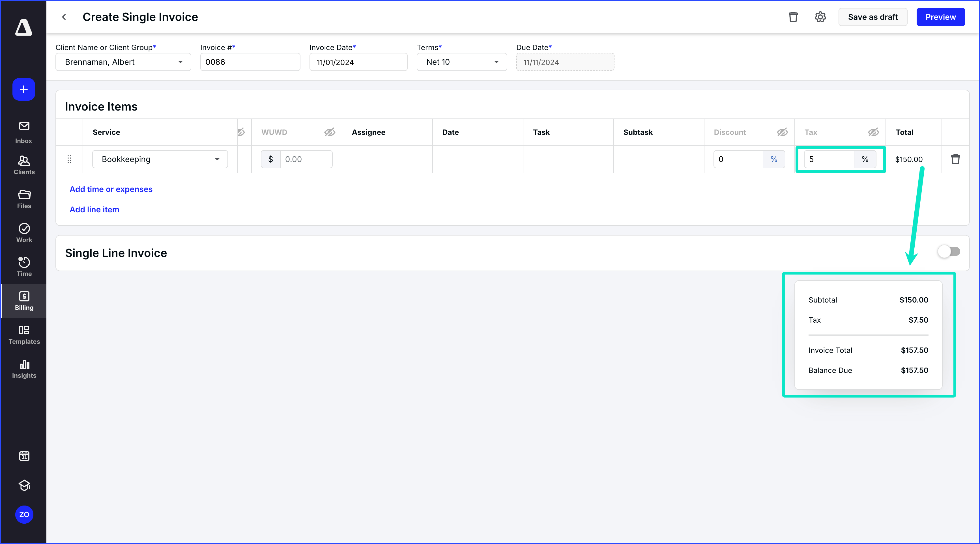Open the Insights section
This screenshot has width=980, height=544.
(x=23, y=368)
